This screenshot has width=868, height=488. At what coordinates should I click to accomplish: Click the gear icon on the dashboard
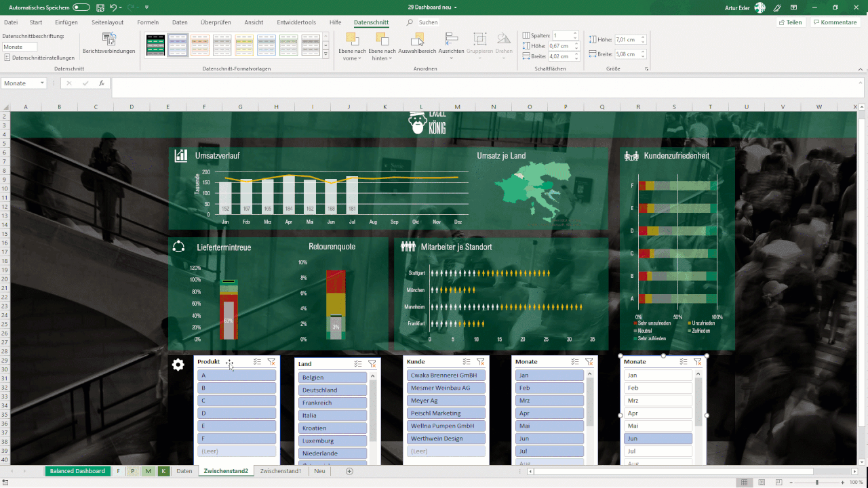(178, 364)
